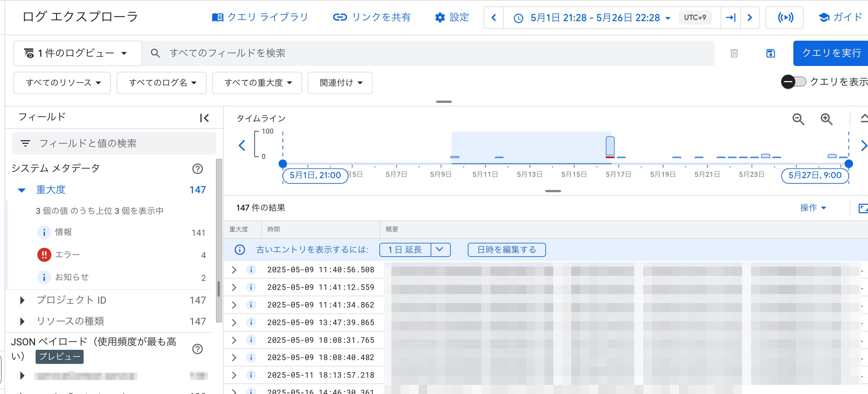Click the ログ エクスプローラ title

[80, 17]
